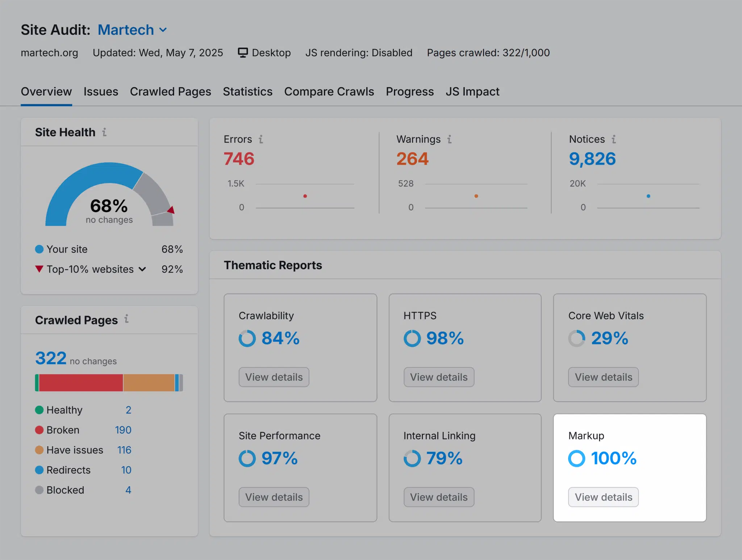742x560 pixels.
Task: Click the Pages crawled: 322/1,000 text
Action: [x=488, y=53]
